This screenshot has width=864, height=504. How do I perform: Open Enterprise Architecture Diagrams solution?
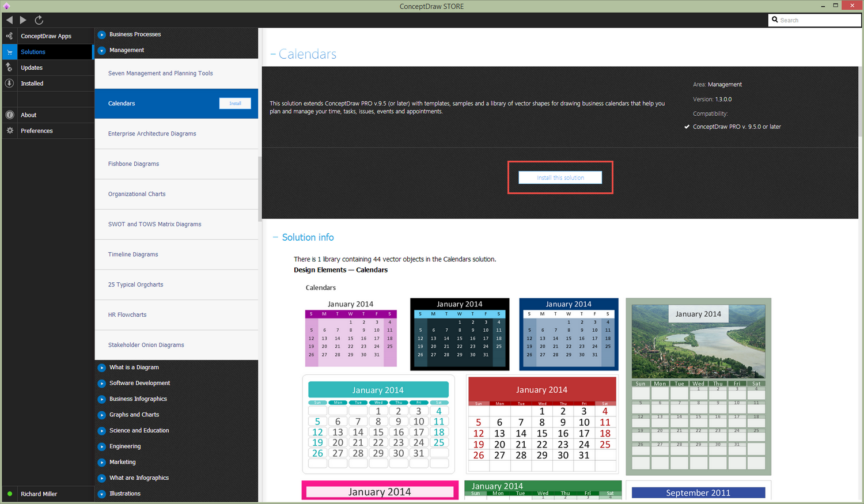[x=176, y=134]
